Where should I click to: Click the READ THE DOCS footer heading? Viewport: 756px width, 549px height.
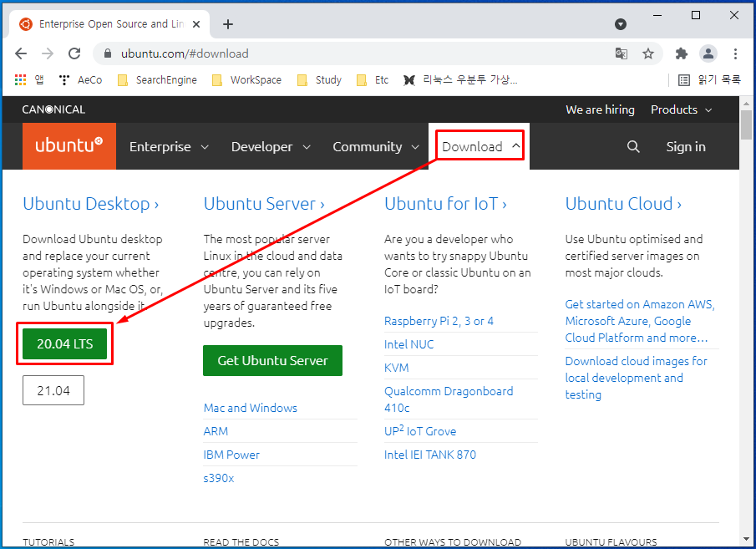pos(241,542)
